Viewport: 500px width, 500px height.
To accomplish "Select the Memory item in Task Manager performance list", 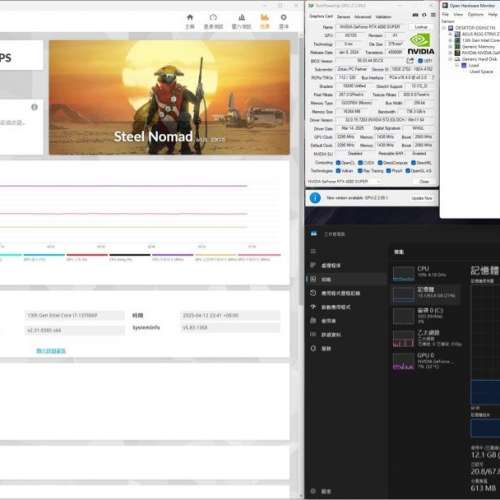I will point(426,294).
